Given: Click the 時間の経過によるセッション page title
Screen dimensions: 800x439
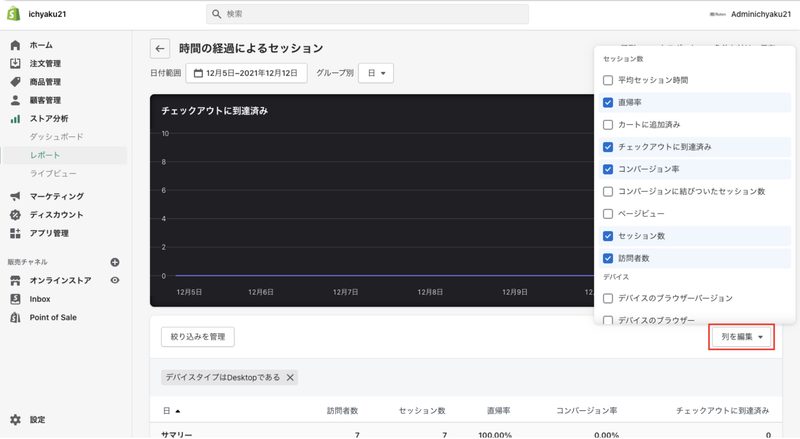Looking at the screenshot, I should 251,48.
